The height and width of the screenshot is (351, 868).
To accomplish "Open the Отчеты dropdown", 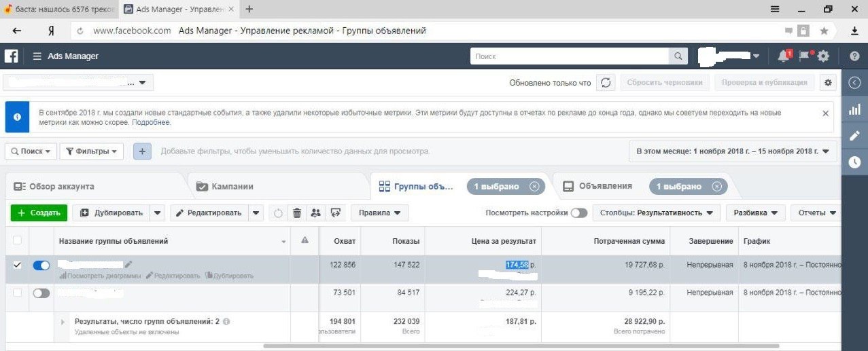I will (816, 213).
